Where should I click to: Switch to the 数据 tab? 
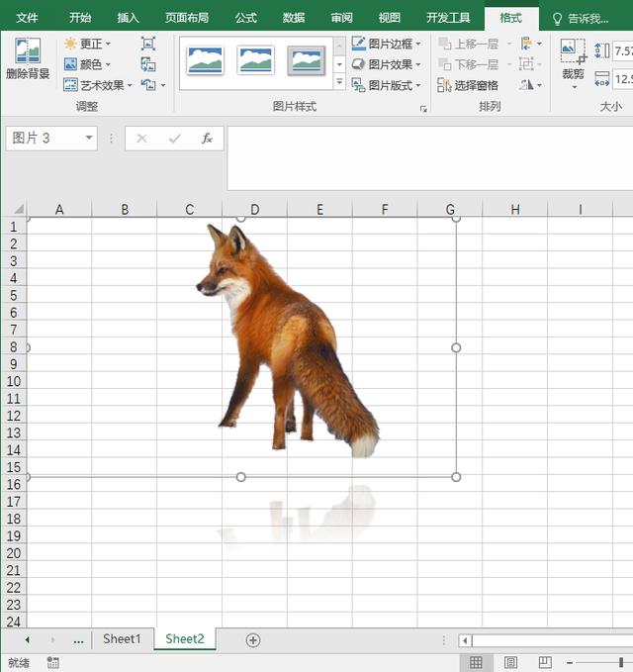pyautogui.click(x=294, y=18)
